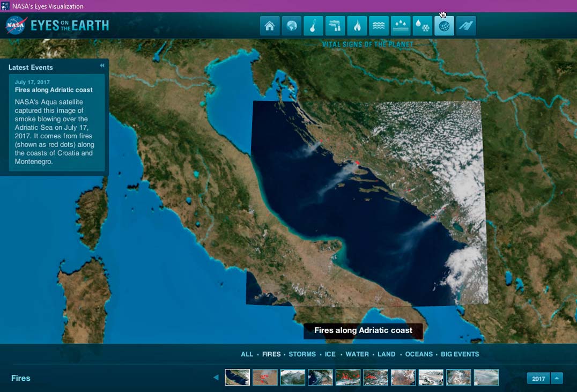
Task: Select the fourth fire event thumbnail
Action: [320, 378]
